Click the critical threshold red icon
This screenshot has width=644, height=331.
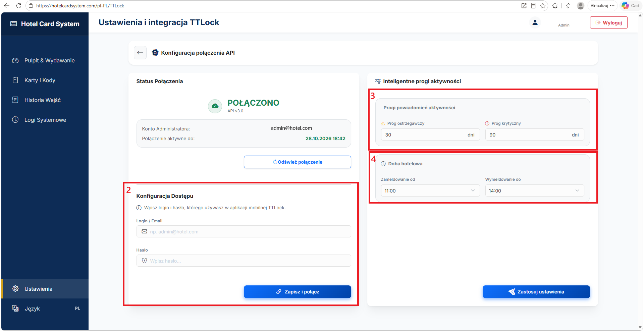pos(487,123)
